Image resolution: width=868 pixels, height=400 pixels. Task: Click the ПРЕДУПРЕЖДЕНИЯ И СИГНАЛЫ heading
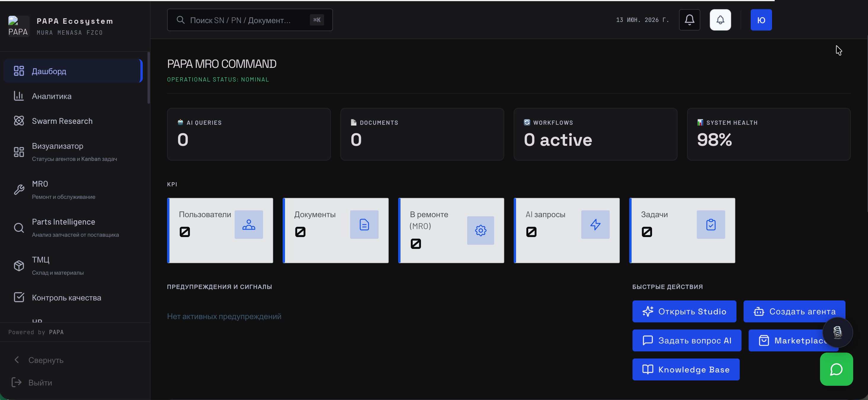tap(219, 287)
